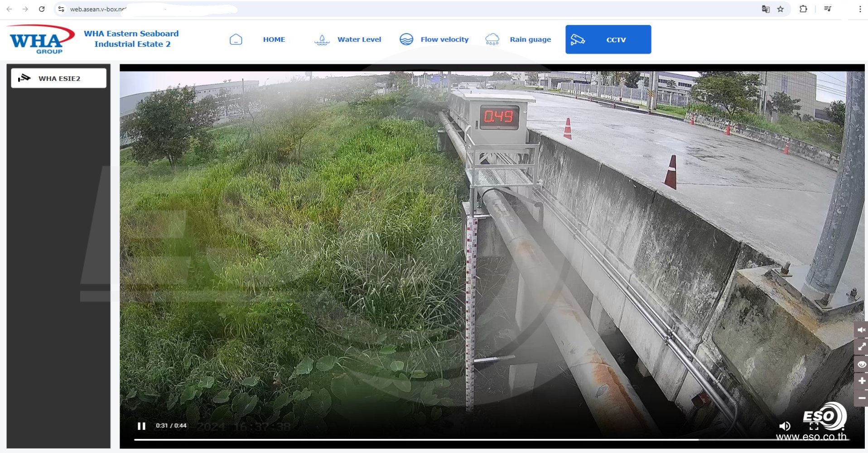Click the diagonal arrows expand button
Viewport: 868px width, 453px height.
click(861, 347)
